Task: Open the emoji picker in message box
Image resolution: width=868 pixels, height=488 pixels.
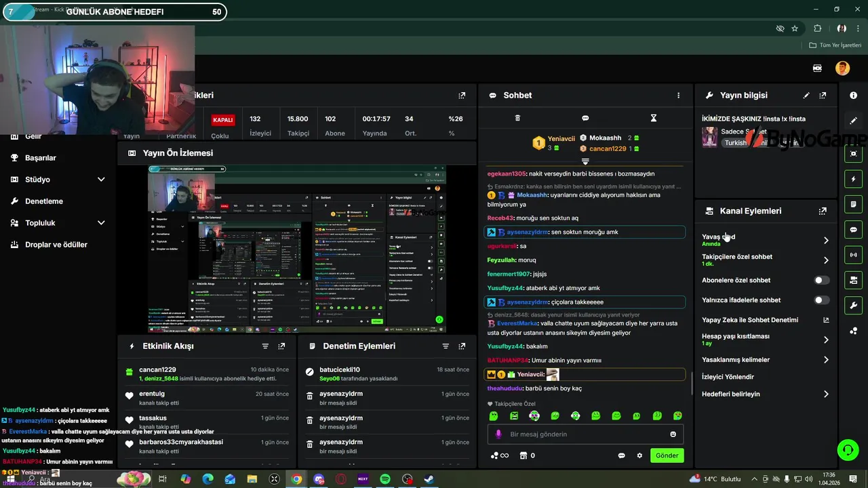Action: click(x=673, y=434)
